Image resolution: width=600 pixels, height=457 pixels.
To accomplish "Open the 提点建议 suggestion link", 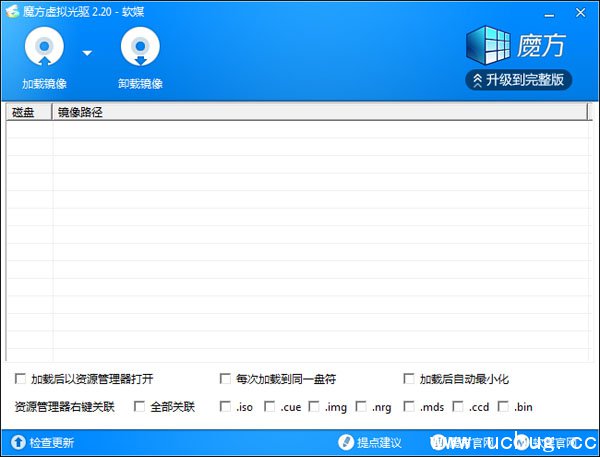I will point(380,442).
